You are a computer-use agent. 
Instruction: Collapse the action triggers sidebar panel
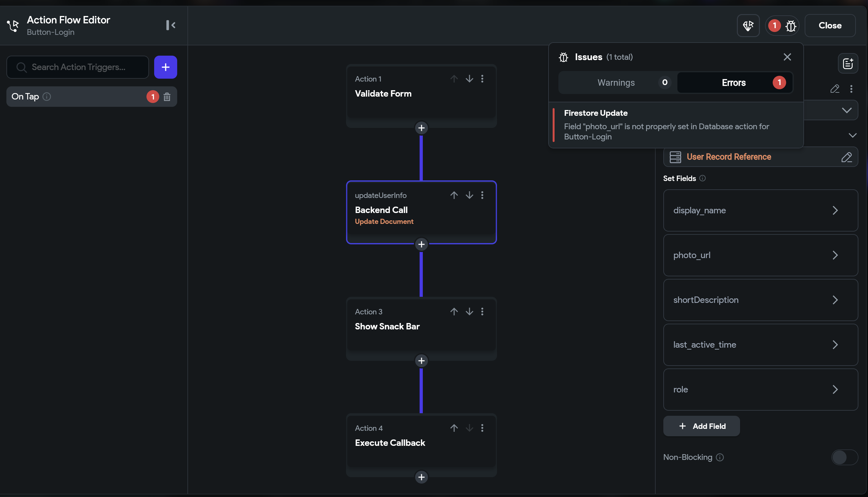[171, 25]
